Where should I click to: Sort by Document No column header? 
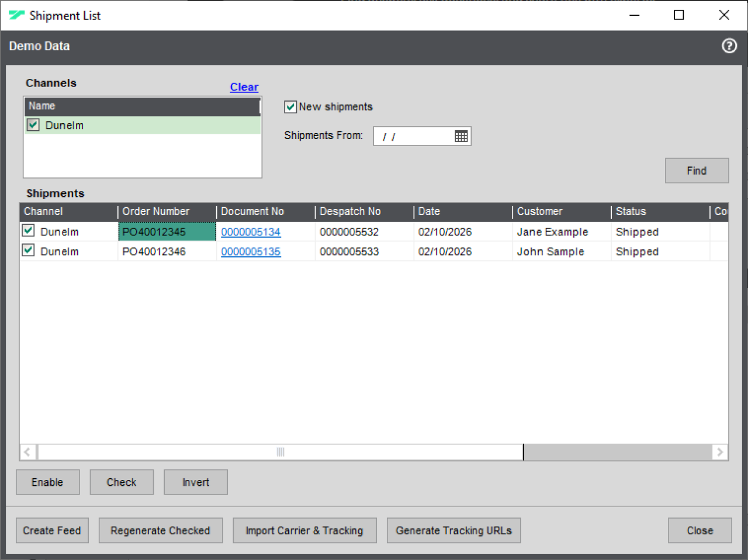point(265,211)
